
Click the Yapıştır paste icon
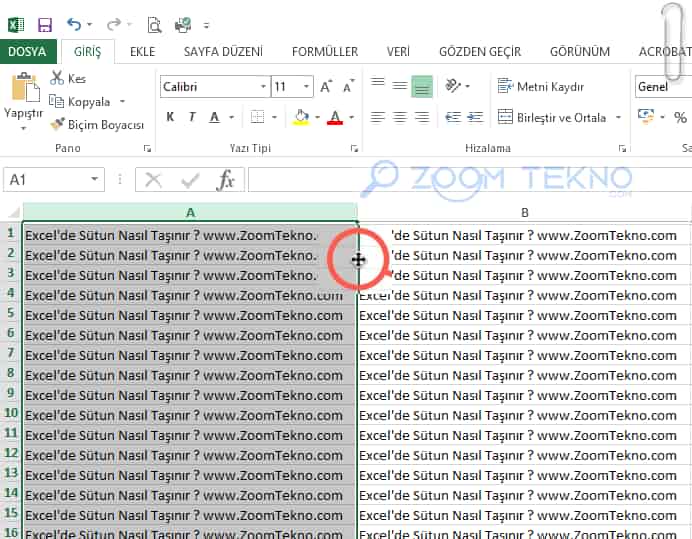tap(24, 88)
